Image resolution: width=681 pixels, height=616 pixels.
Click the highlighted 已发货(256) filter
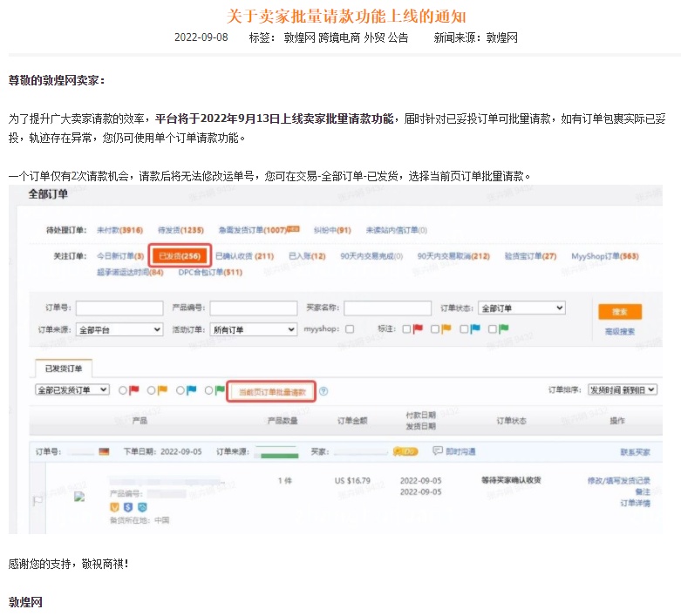click(180, 256)
